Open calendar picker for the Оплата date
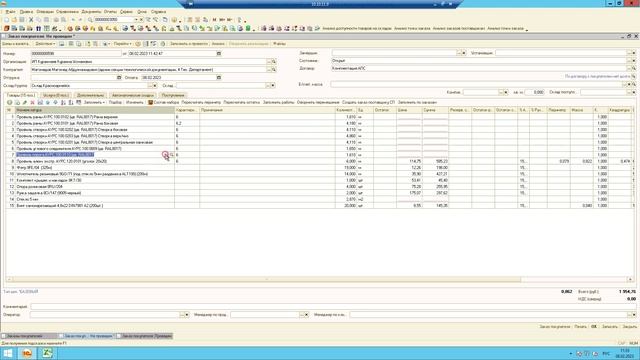 pyautogui.click(x=219, y=78)
